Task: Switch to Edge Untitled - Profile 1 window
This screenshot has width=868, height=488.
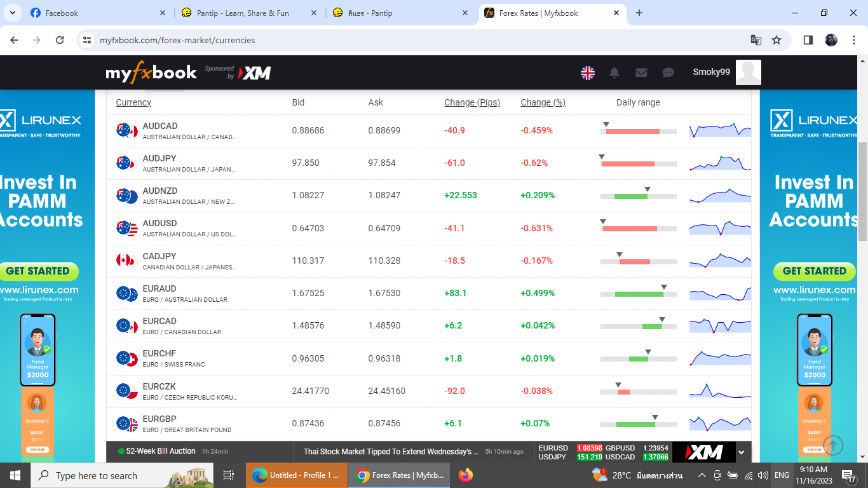Action: coord(297,475)
